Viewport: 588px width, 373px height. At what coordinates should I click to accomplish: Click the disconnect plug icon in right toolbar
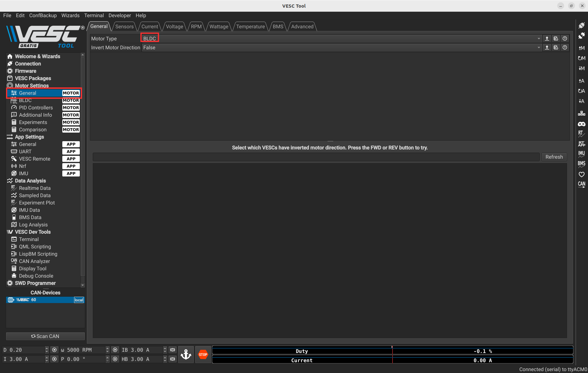pyautogui.click(x=581, y=36)
